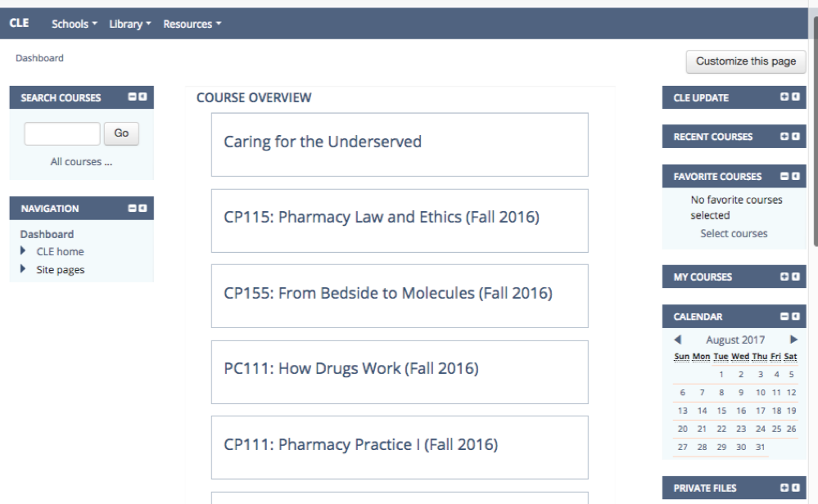Dock the Recent Courses block

point(795,137)
